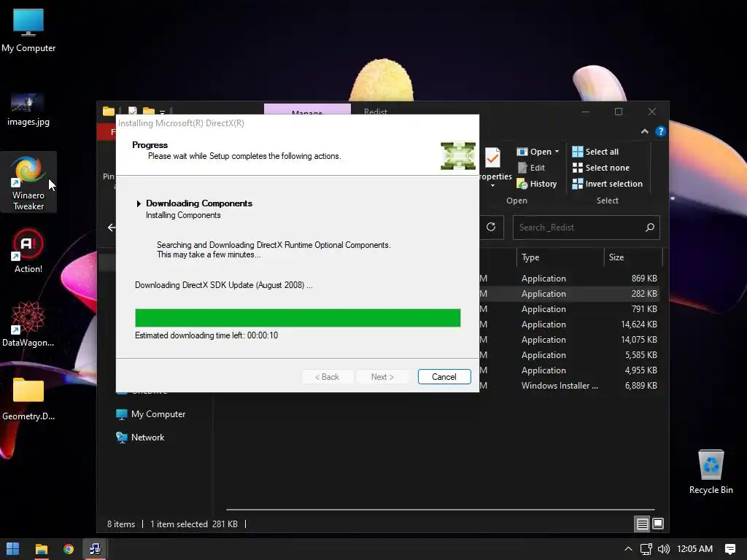Open the Recycle Bin
747x560 pixels.
tap(711, 472)
